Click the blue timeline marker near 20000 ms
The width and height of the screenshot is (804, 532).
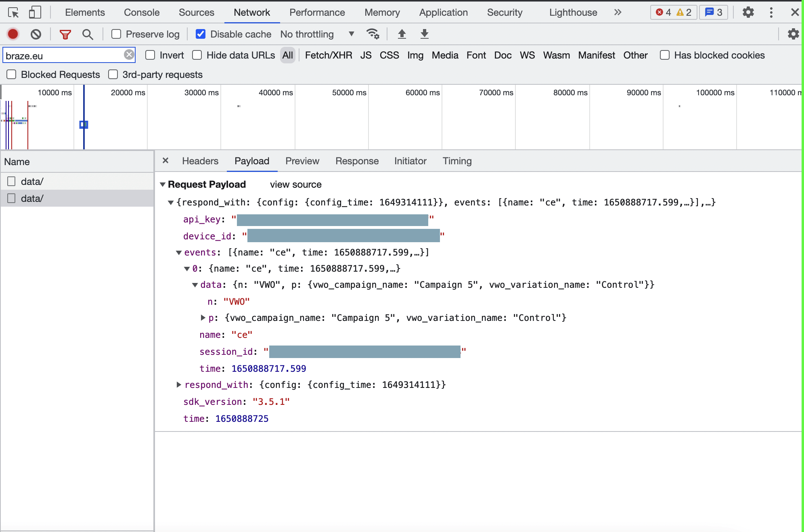[84, 125]
